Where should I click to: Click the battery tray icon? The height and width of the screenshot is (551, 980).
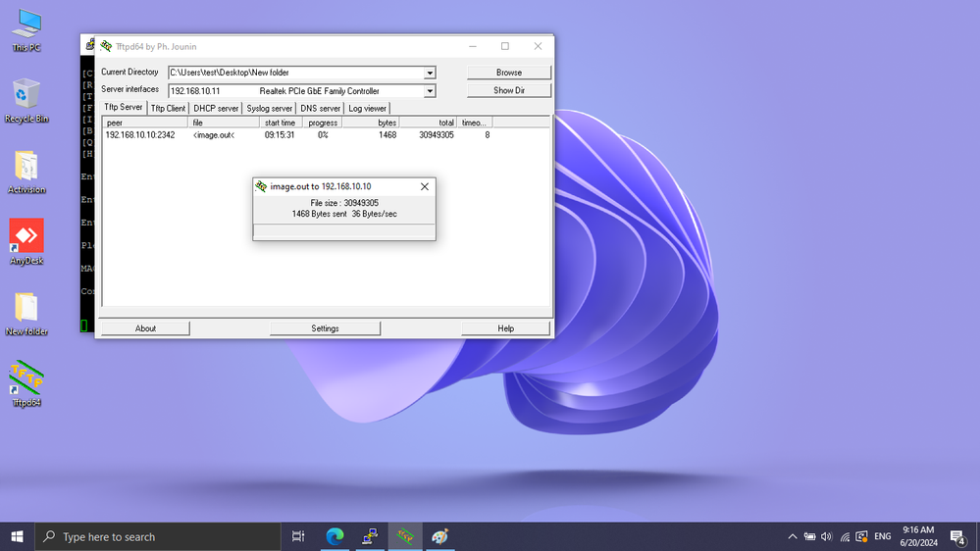coord(809,536)
